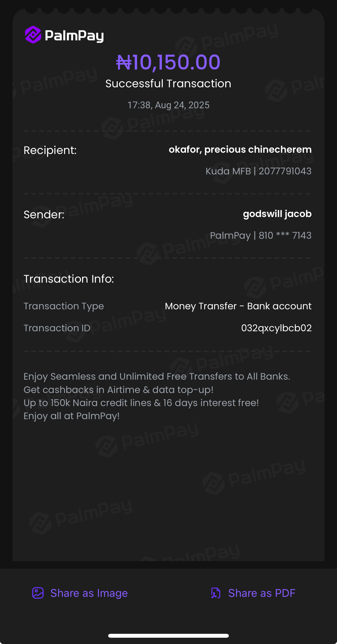Select the transaction ID 032qxcylbcb02
The image size is (337, 644).
tap(276, 328)
